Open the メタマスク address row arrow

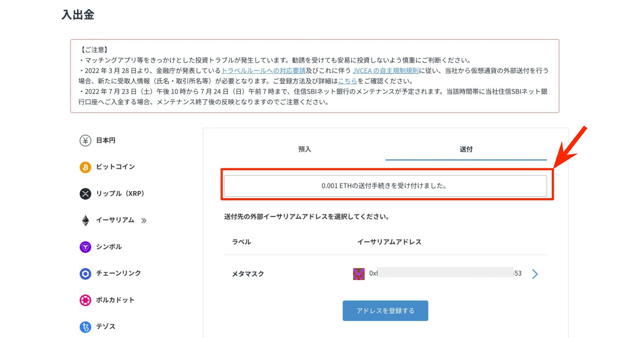[x=535, y=274]
